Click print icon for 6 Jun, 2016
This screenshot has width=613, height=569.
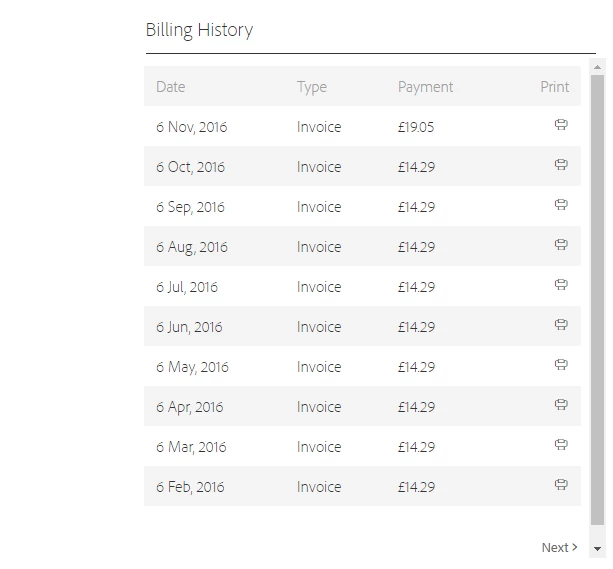561,325
